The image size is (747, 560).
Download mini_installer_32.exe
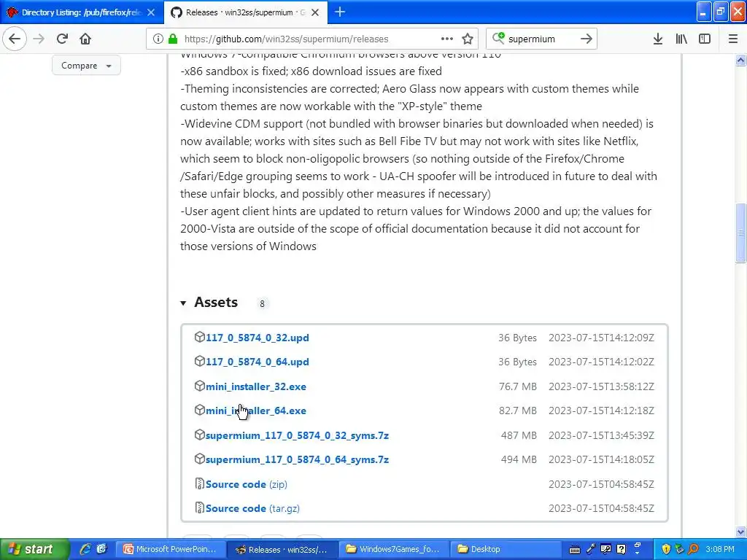256,386
